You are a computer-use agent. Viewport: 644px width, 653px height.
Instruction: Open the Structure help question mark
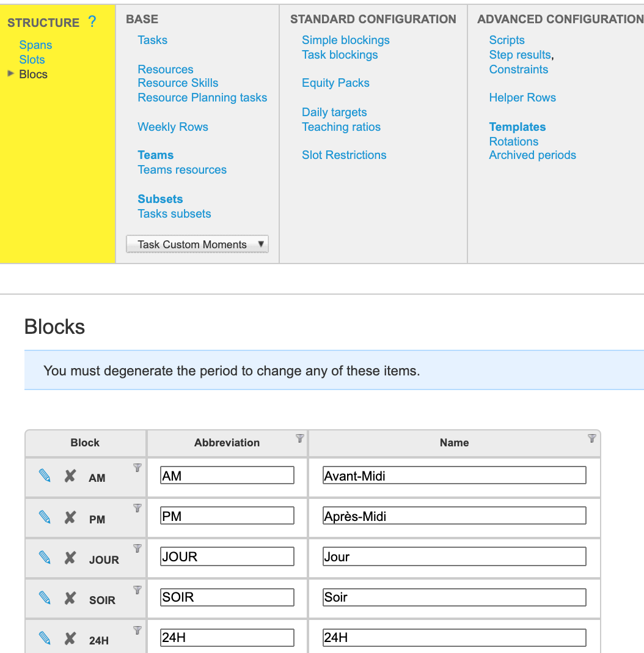point(92,21)
